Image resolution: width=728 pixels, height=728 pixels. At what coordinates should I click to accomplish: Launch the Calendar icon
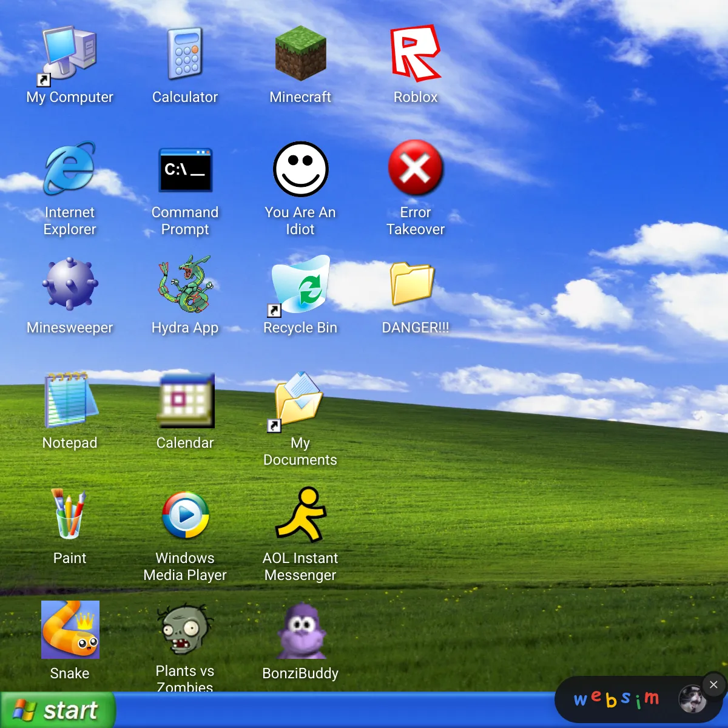pyautogui.click(x=185, y=400)
